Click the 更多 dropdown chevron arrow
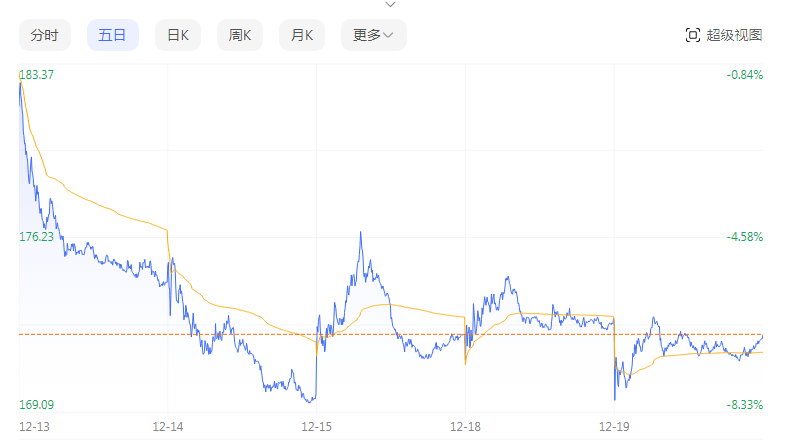The height and width of the screenshot is (444, 787). coord(389,36)
